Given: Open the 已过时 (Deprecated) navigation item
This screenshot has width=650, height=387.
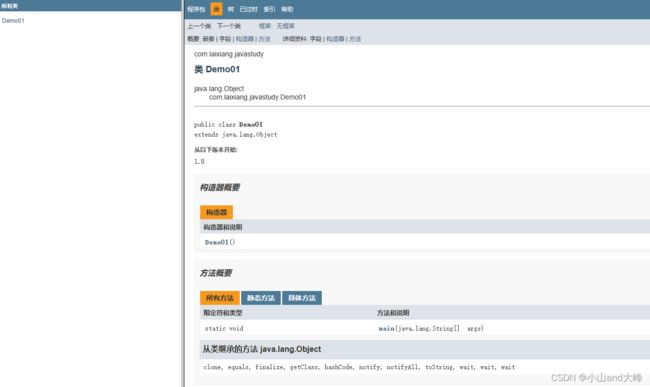Looking at the screenshot, I should click(x=248, y=9).
